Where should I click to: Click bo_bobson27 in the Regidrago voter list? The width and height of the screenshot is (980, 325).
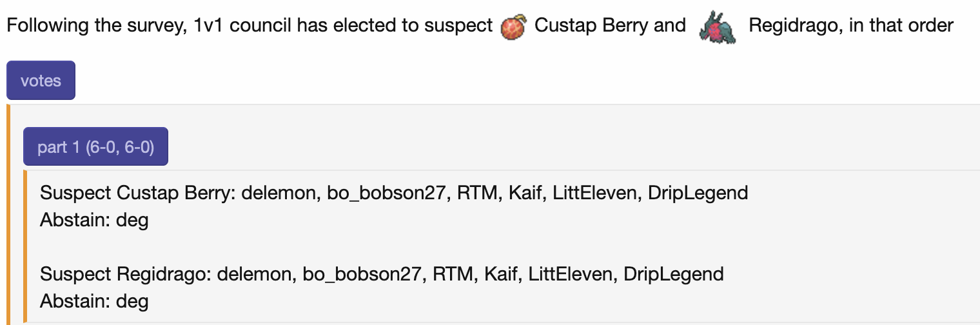(350, 274)
